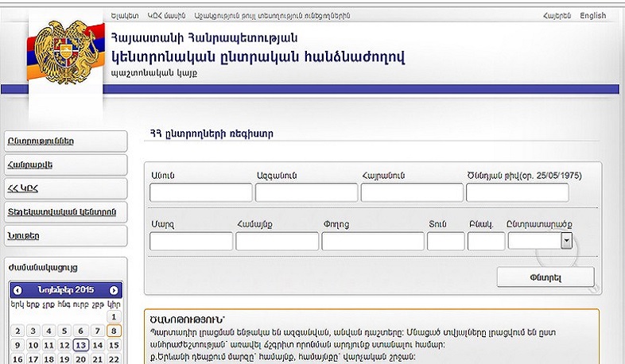Select day 9 in the calendar
The image size is (625, 364).
17,345
